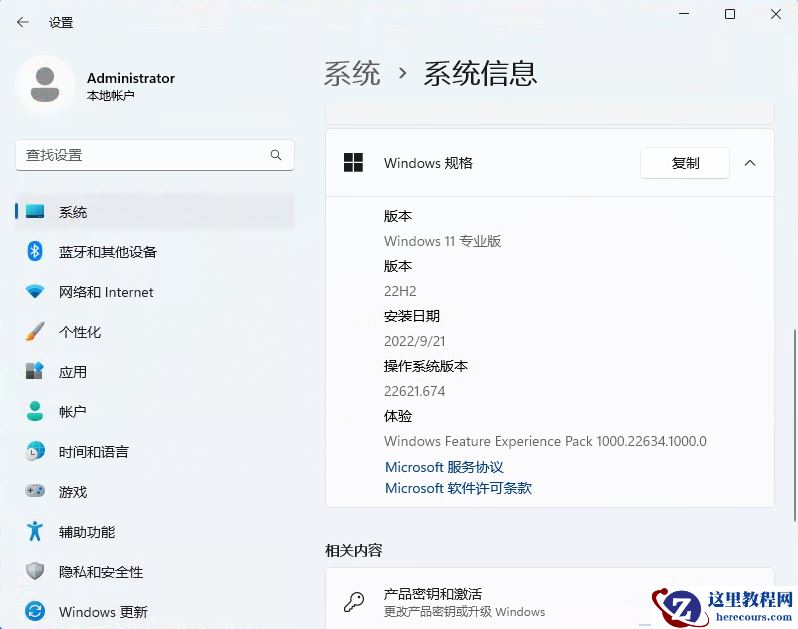Viewport: 798px width, 629px height.
Task: Select the 22H2 version value
Action: pyautogui.click(x=400, y=291)
